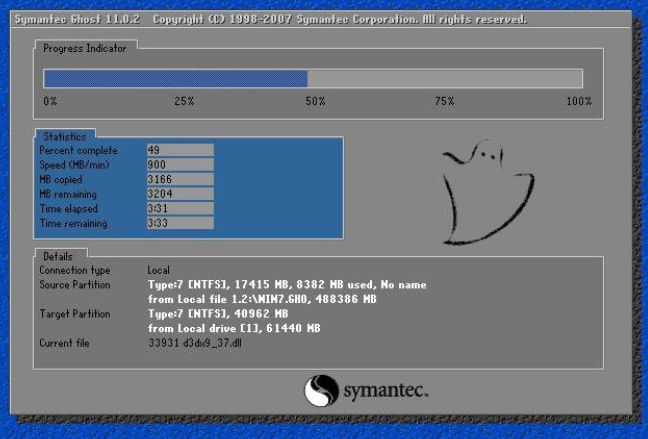Click the Ghost mascot drawing

click(x=488, y=192)
